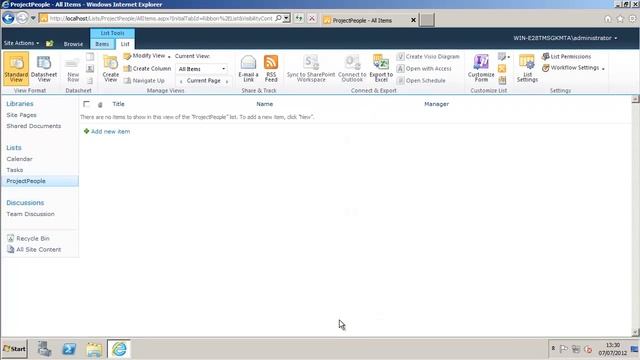Export the list to Excel

[381, 69]
